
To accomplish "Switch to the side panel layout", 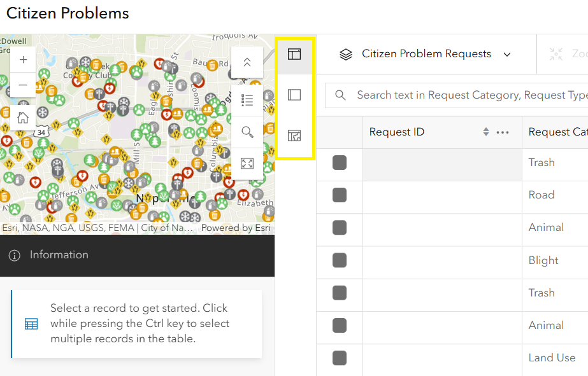I will [294, 95].
